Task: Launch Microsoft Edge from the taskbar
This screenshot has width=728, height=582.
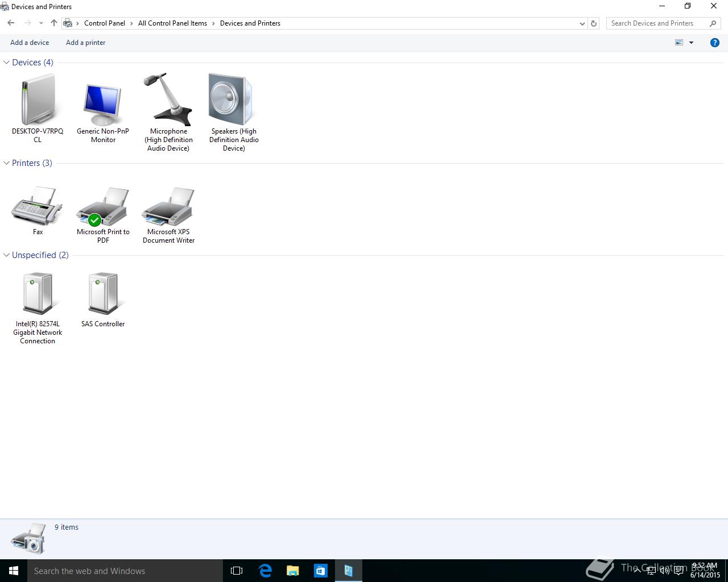Action: pos(265,571)
